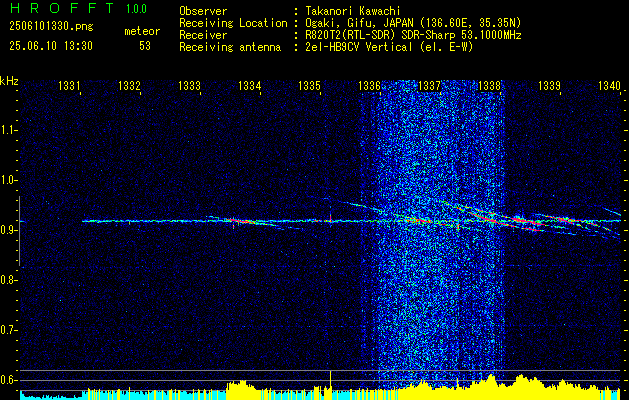629x400 pixels.
Task: Click the 1338 time marker
Action: click(490, 86)
